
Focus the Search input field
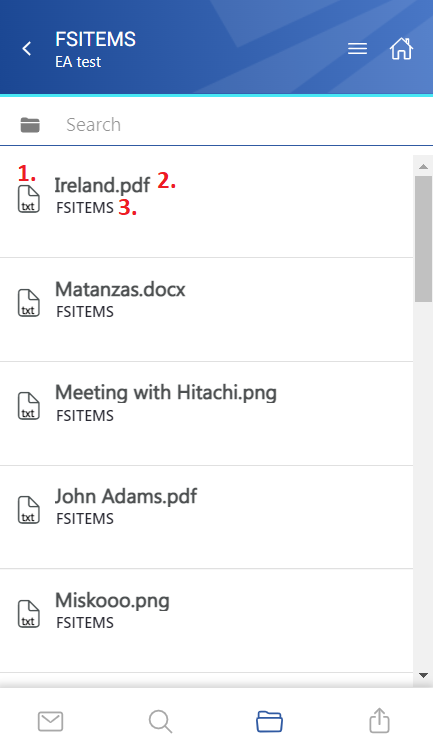tap(238, 125)
